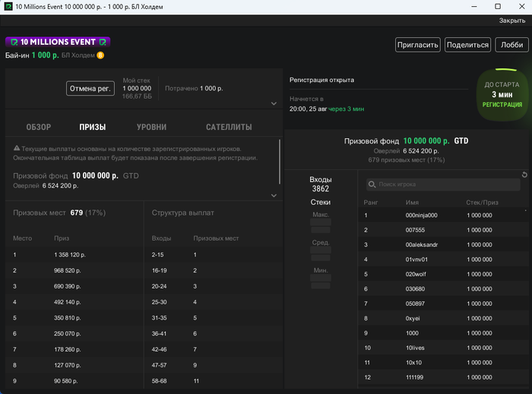Click the prize info panel scrollbar
This screenshot has height=394, width=532.
280,162
